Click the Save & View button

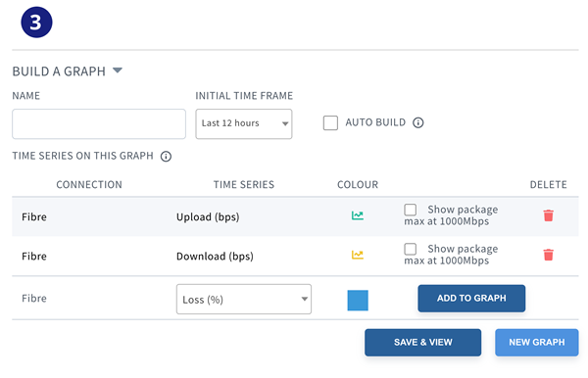pyautogui.click(x=422, y=343)
